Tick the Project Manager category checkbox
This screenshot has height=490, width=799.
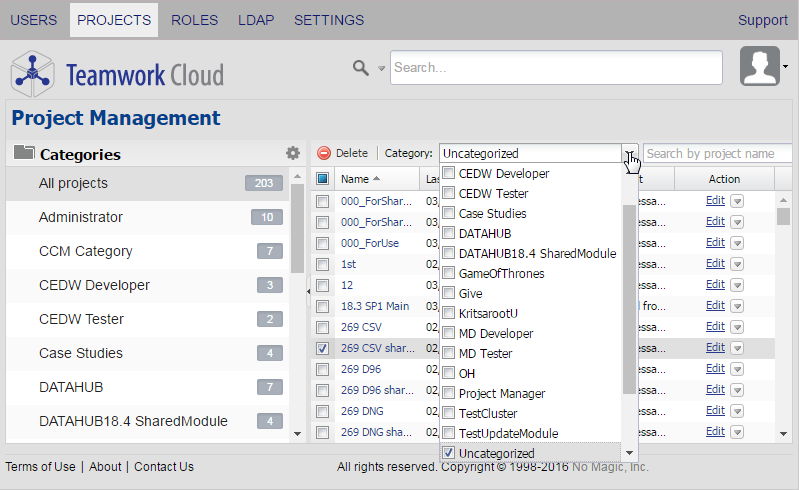[x=449, y=393]
